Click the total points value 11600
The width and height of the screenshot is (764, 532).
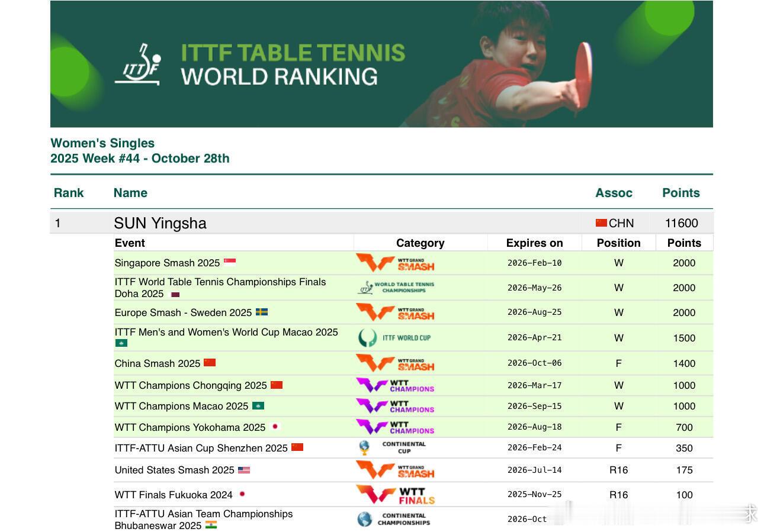pyautogui.click(x=681, y=223)
